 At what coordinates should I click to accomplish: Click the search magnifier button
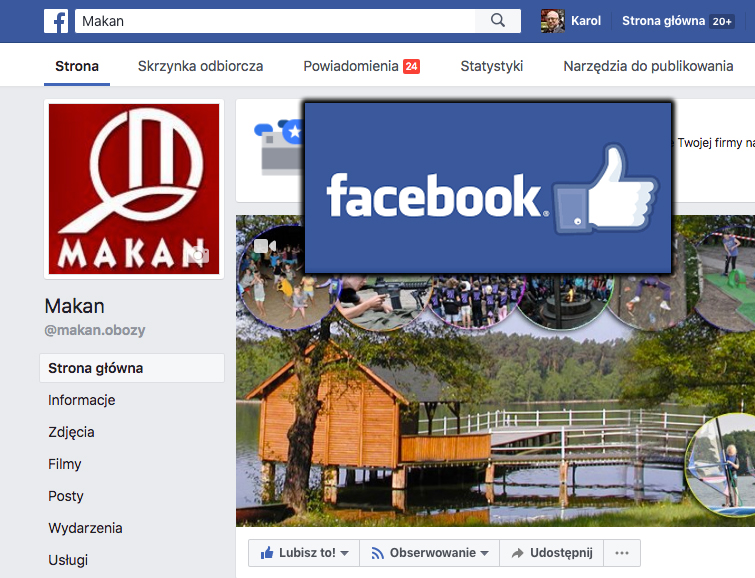(x=498, y=21)
